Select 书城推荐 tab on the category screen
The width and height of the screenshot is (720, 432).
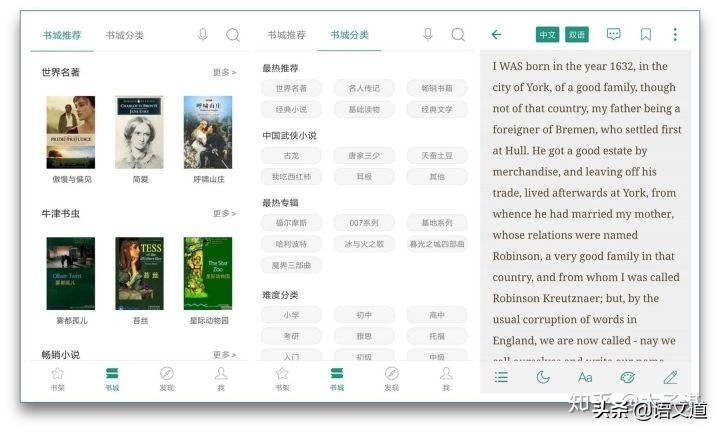tap(287, 35)
